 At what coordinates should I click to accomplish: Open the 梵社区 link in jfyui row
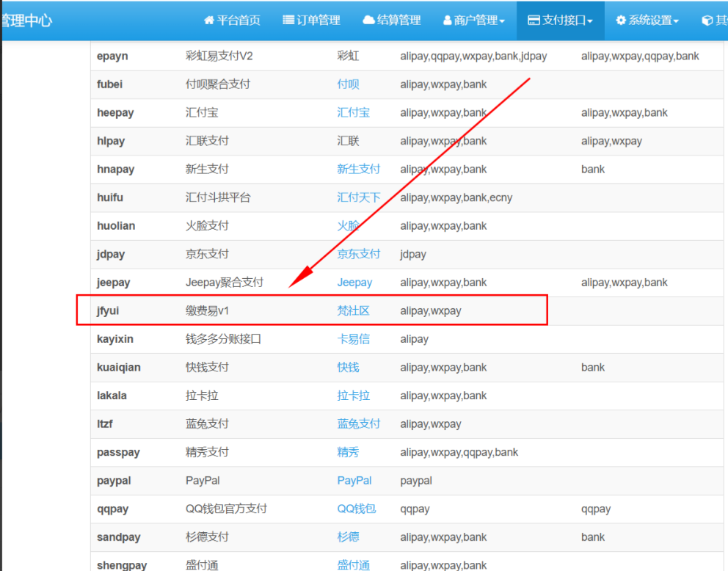353,310
